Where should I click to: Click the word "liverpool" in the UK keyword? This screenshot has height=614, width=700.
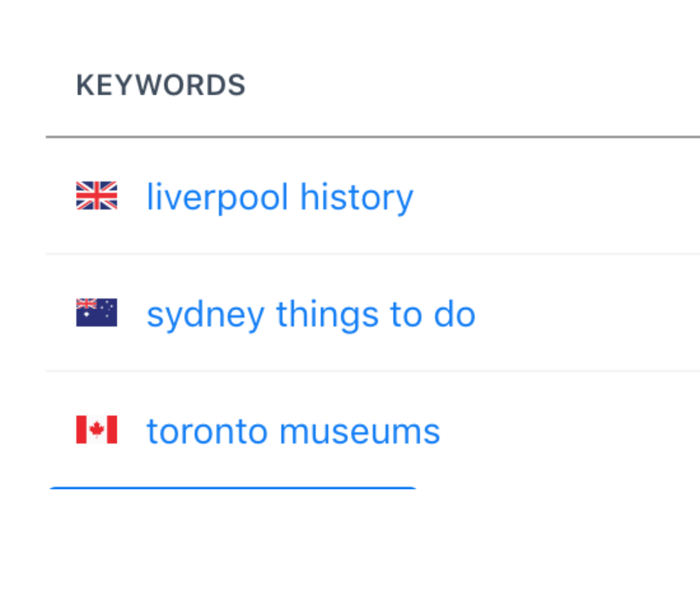click(217, 198)
